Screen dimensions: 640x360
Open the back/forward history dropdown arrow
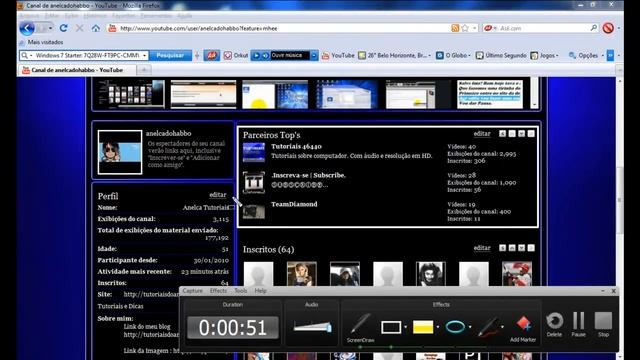(50, 28)
